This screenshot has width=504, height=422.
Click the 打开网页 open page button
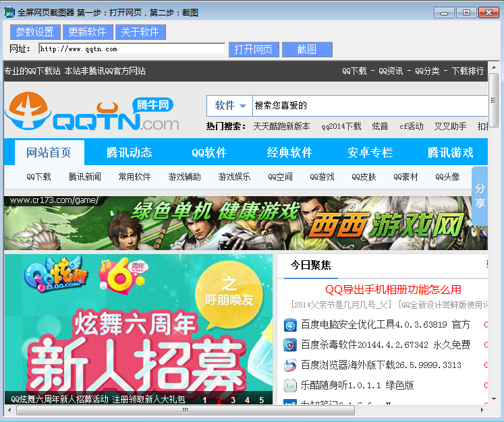pyautogui.click(x=254, y=49)
